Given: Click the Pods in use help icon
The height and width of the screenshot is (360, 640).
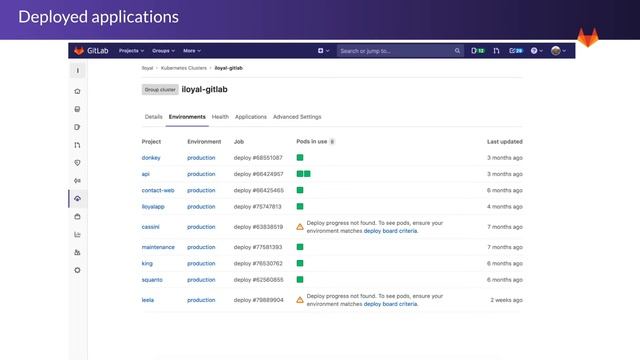Looking at the screenshot, I should tap(332, 142).
